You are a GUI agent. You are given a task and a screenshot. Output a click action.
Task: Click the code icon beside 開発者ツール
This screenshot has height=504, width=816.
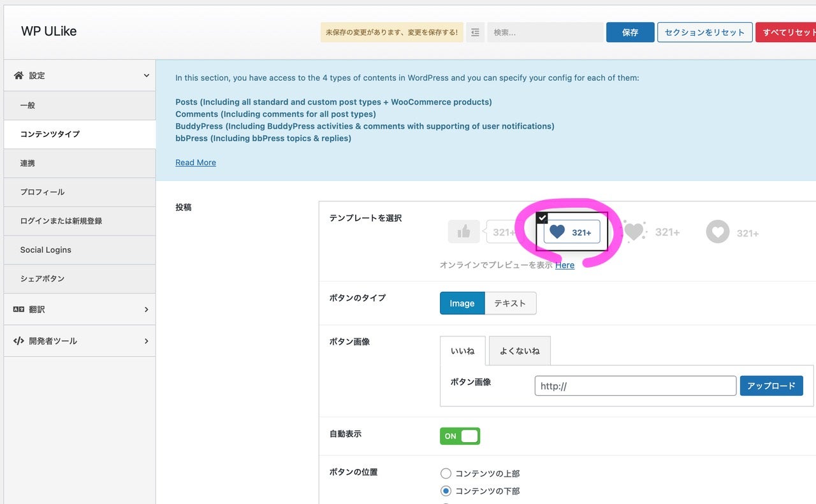(x=18, y=341)
